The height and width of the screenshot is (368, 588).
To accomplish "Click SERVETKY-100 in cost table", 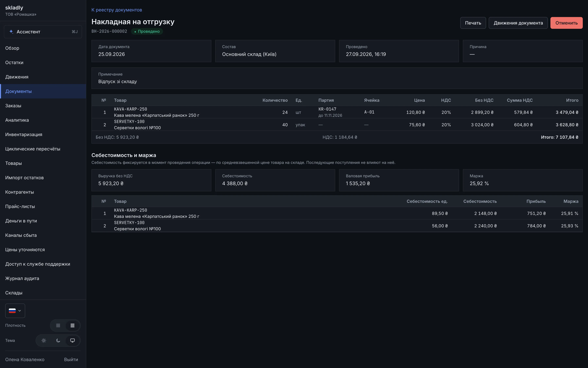I will coord(129,222).
